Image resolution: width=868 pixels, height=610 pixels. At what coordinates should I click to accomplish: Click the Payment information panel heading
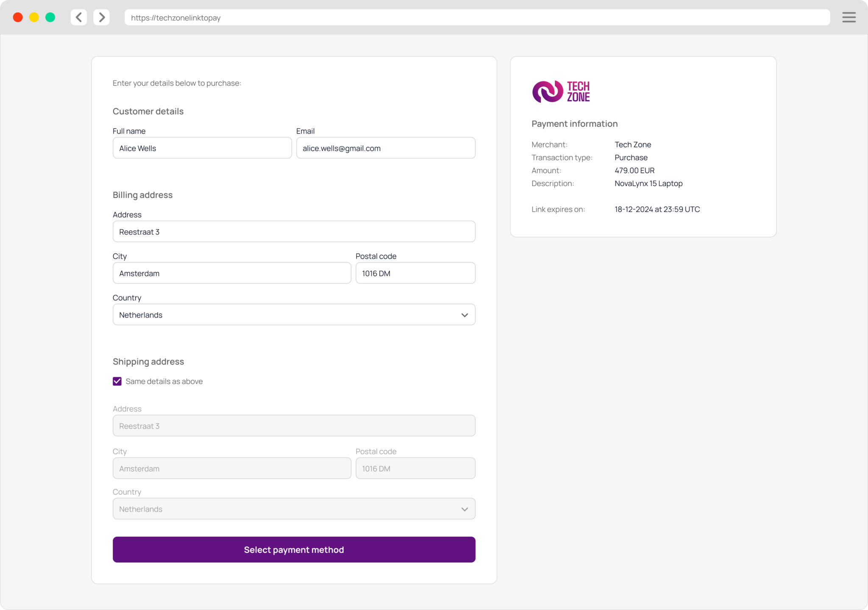coord(574,123)
